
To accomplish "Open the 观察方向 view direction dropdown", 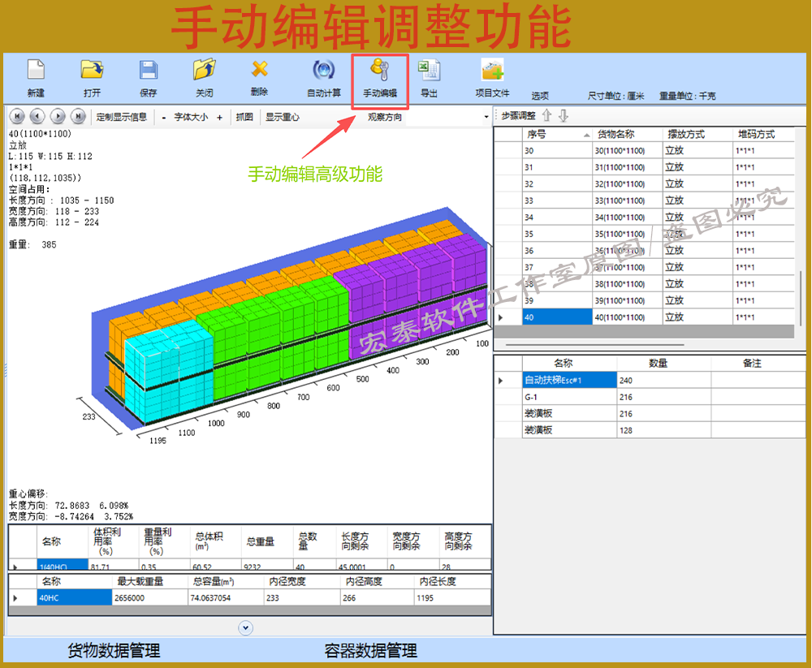I will 486,117.
